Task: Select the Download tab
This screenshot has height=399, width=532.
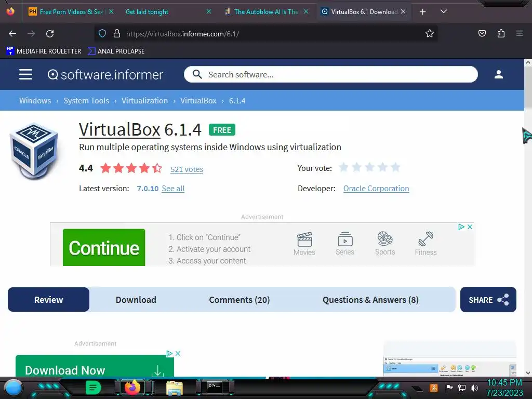Action: click(136, 300)
